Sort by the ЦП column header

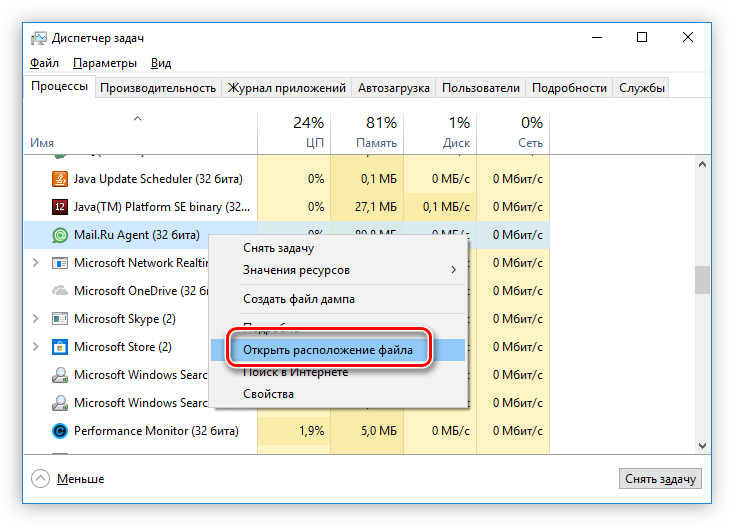294,133
